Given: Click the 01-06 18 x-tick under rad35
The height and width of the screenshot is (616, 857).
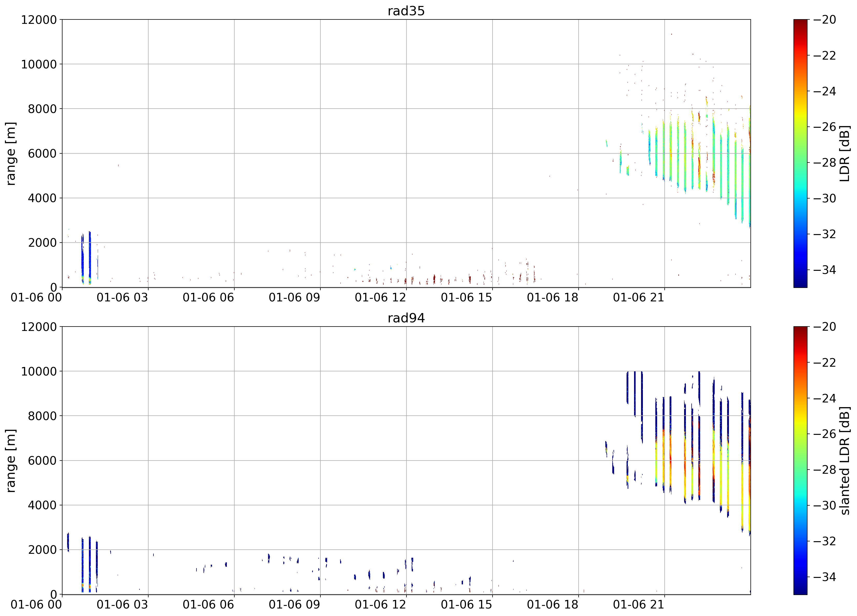Looking at the screenshot, I should tap(553, 298).
